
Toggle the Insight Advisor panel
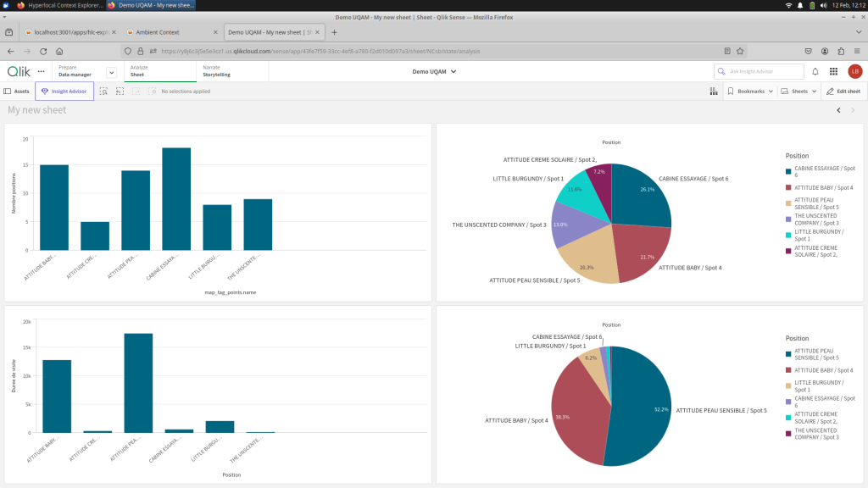pos(64,91)
